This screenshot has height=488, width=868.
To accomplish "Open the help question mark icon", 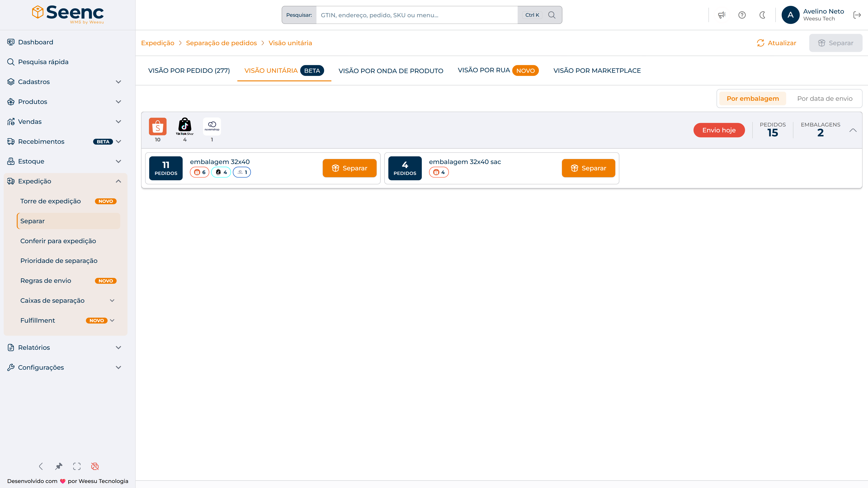I will coord(742,15).
